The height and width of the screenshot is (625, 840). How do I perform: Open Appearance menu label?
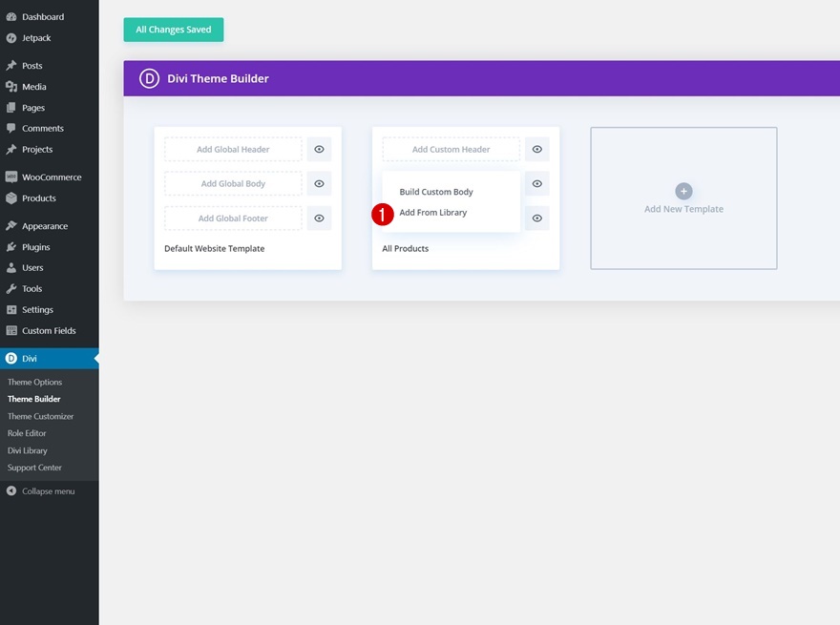45,226
